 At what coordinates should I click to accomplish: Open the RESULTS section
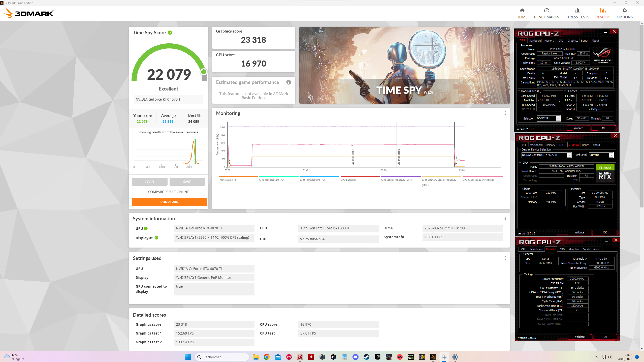603,13
